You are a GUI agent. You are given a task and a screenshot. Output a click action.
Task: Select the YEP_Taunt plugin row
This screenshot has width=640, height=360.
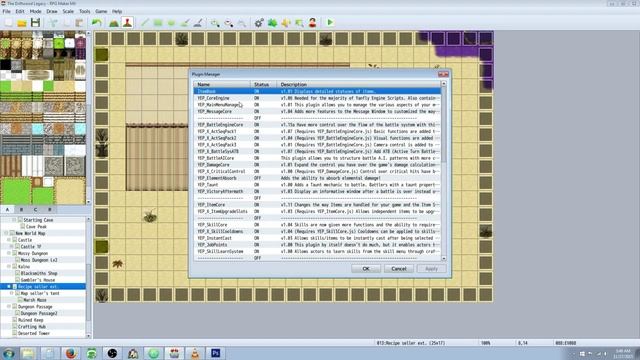[317, 185]
